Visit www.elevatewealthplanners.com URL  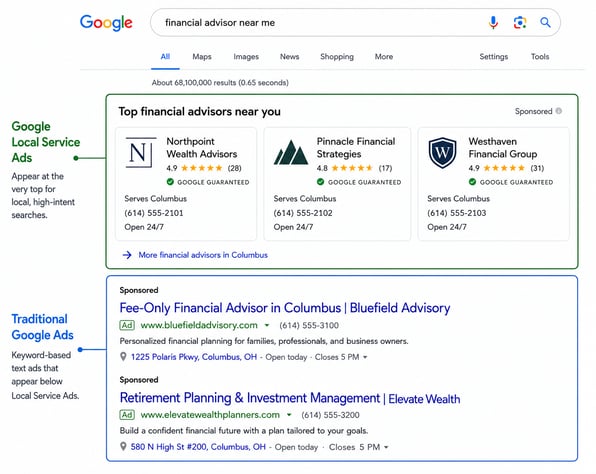(210, 415)
